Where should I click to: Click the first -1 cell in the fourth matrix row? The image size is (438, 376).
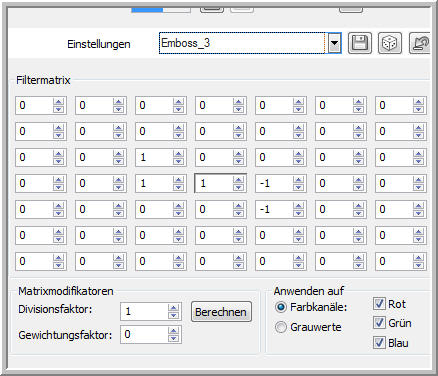[x=274, y=183]
